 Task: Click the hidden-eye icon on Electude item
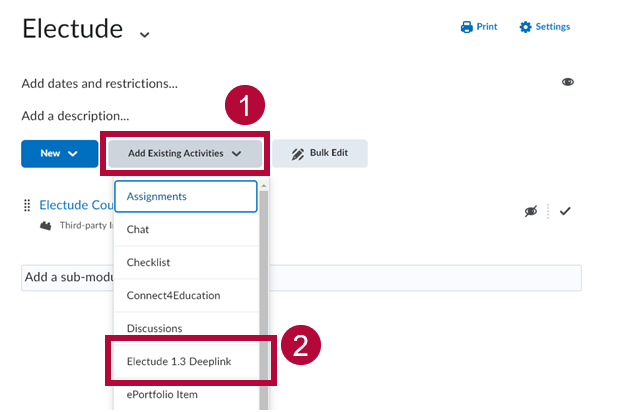tap(531, 211)
